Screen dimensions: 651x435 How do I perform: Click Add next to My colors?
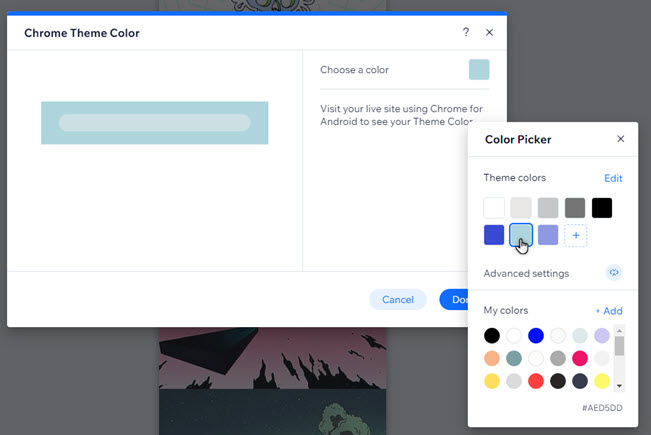609,310
